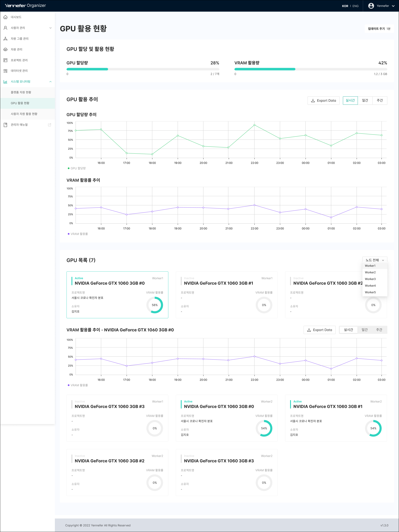Click the Yennefer user avatar icon
The height and width of the screenshot is (532, 399).
[x=371, y=6]
